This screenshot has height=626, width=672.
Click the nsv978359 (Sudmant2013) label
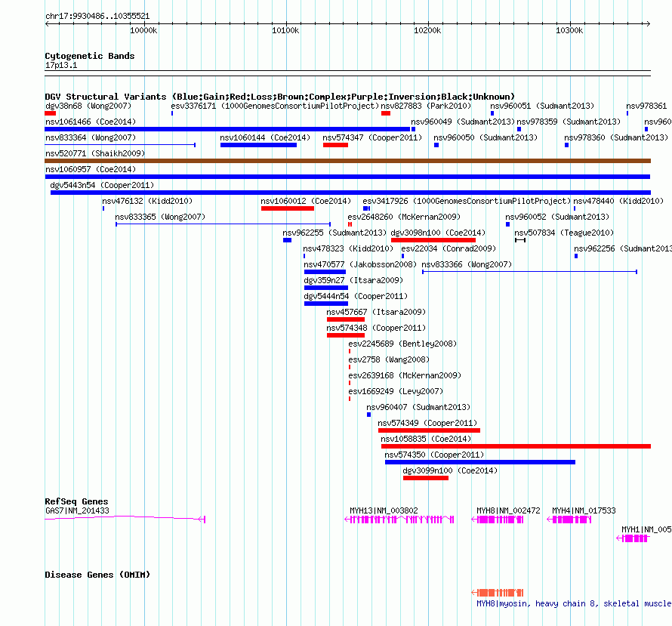569,122
